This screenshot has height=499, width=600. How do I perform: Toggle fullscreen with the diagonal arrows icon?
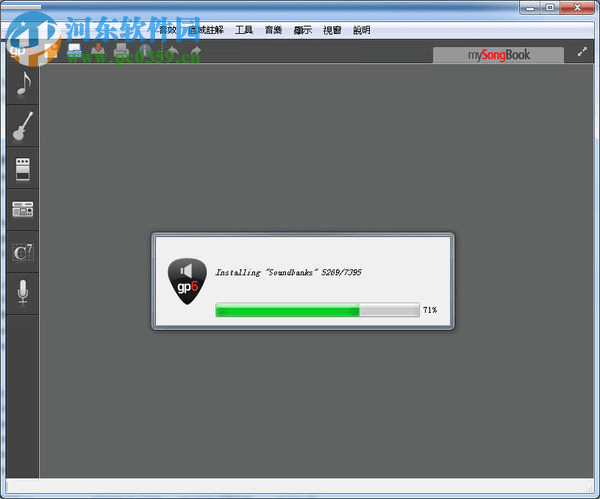(582, 52)
